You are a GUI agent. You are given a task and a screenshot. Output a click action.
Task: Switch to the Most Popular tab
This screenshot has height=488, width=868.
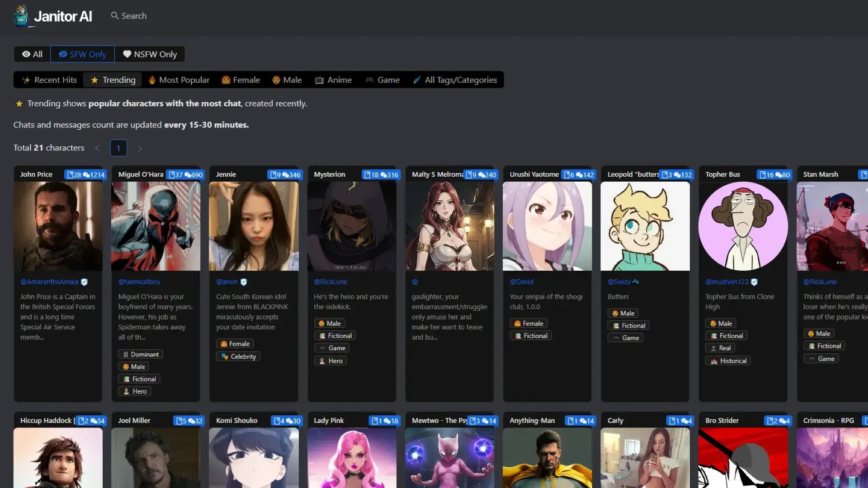[x=179, y=80]
